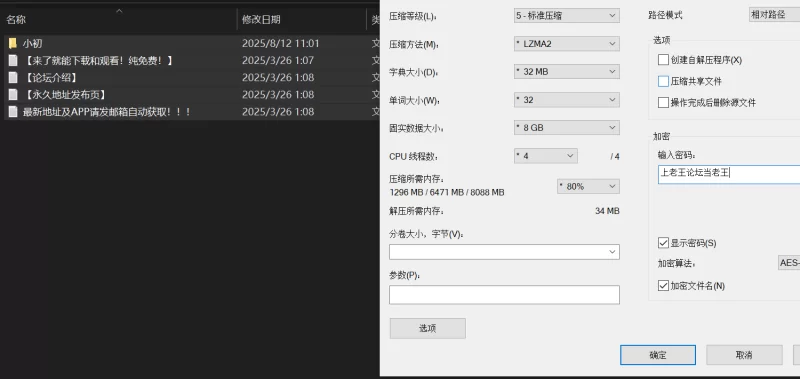Click the 参数(P) input field
The width and height of the screenshot is (800, 379).
(x=504, y=295)
